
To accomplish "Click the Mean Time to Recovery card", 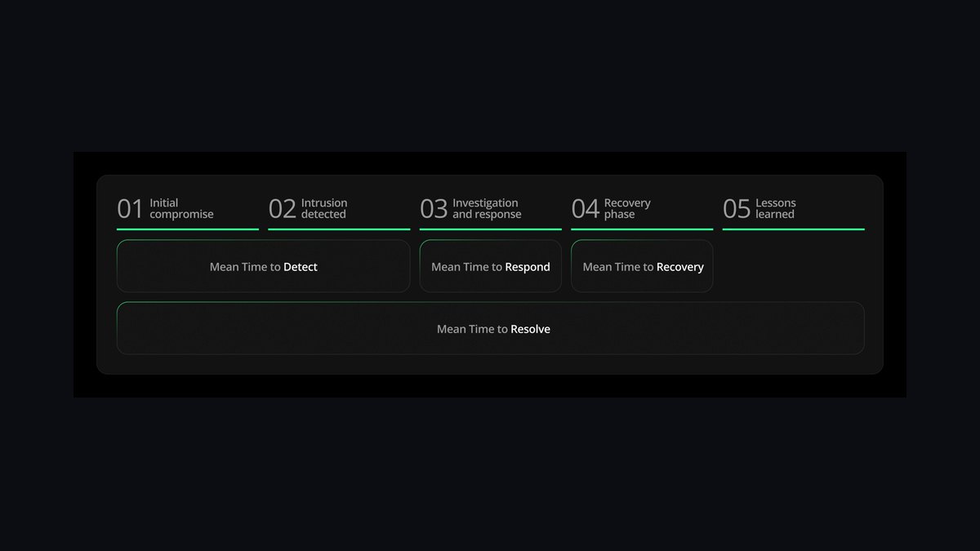I will point(642,266).
